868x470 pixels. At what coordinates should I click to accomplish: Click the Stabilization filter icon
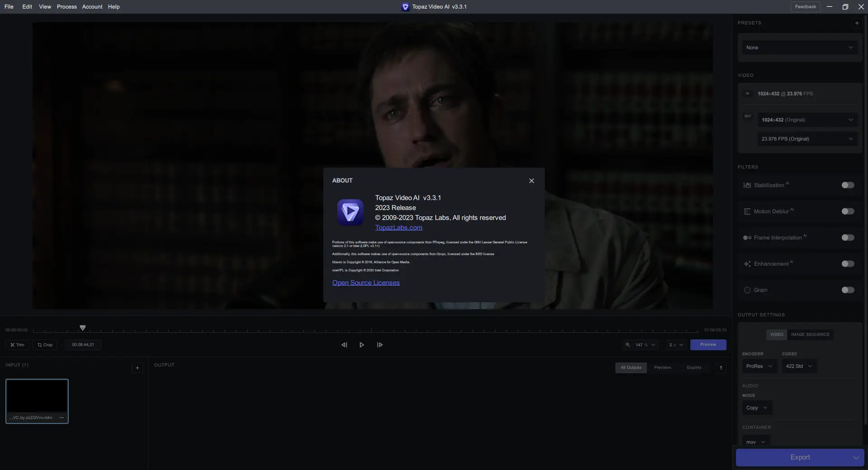[747, 185]
